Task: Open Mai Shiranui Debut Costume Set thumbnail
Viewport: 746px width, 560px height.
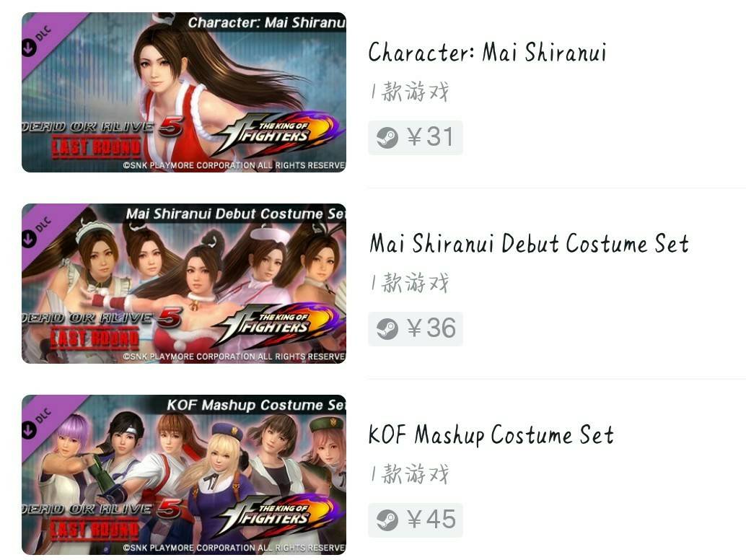Action: point(184,284)
